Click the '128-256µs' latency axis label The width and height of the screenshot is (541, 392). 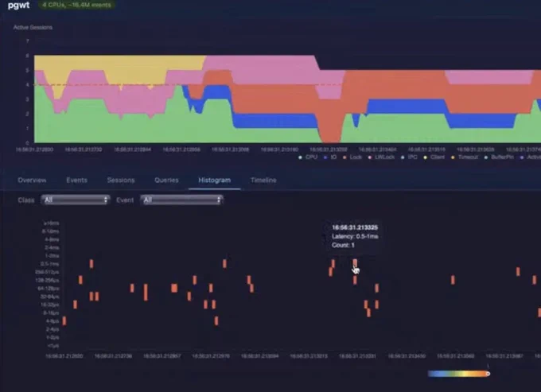pos(47,281)
